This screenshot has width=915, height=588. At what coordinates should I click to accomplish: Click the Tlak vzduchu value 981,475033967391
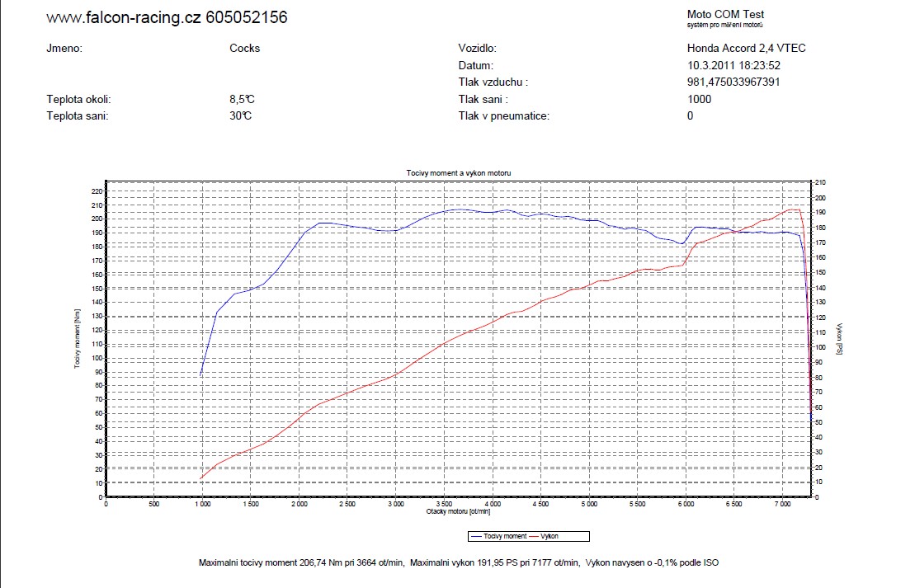[733, 82]
